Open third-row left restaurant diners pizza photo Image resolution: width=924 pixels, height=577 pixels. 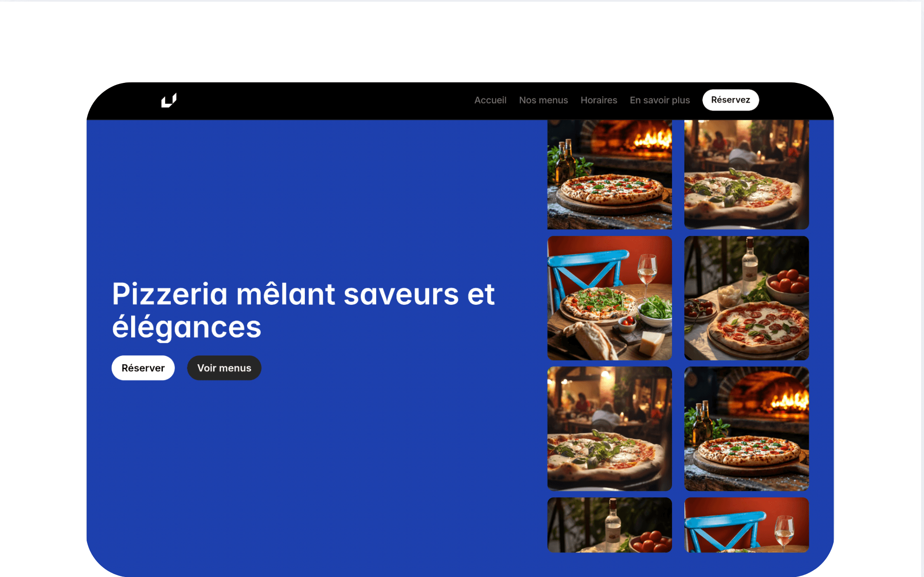point(609,429)
